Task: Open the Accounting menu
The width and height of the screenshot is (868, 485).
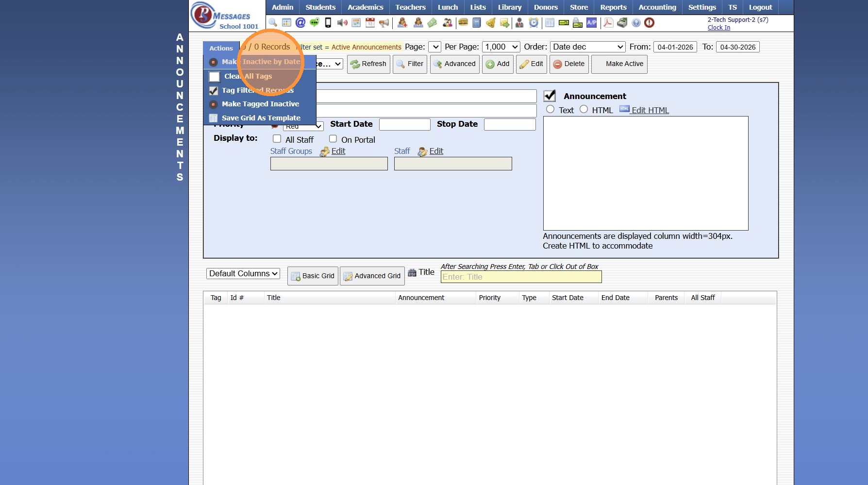Action: click(x=657, y=7)
